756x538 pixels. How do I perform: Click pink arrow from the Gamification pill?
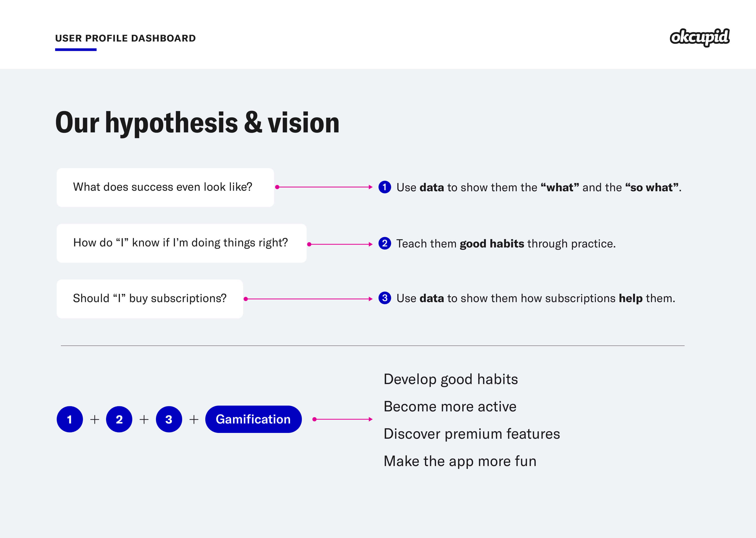343,420
